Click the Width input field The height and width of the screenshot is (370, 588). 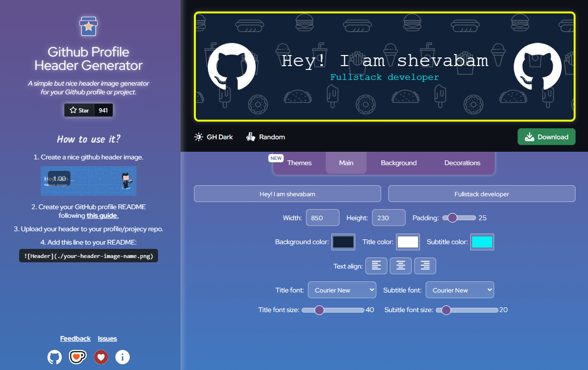point(322,218)
